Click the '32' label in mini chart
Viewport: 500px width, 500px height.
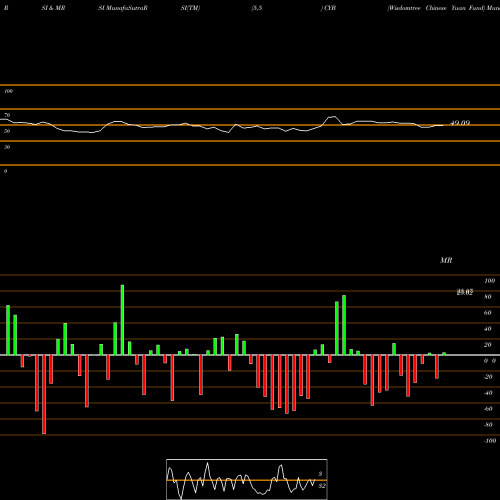point(322,486)
